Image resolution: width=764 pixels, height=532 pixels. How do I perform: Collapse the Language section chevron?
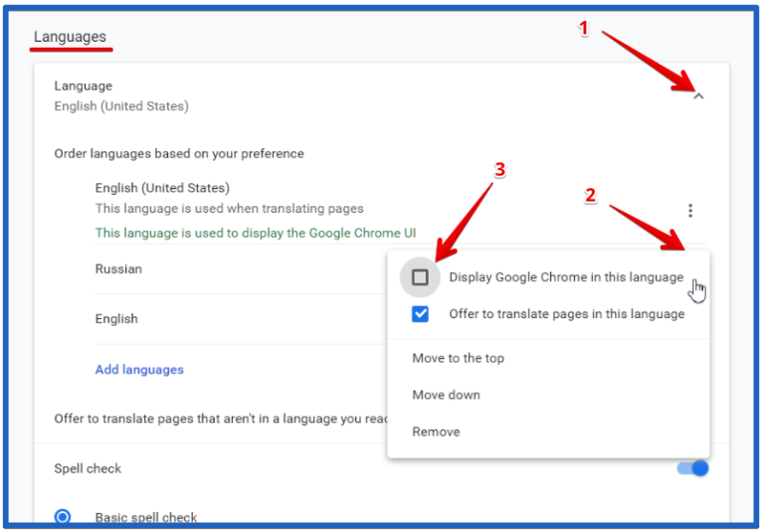698,96
